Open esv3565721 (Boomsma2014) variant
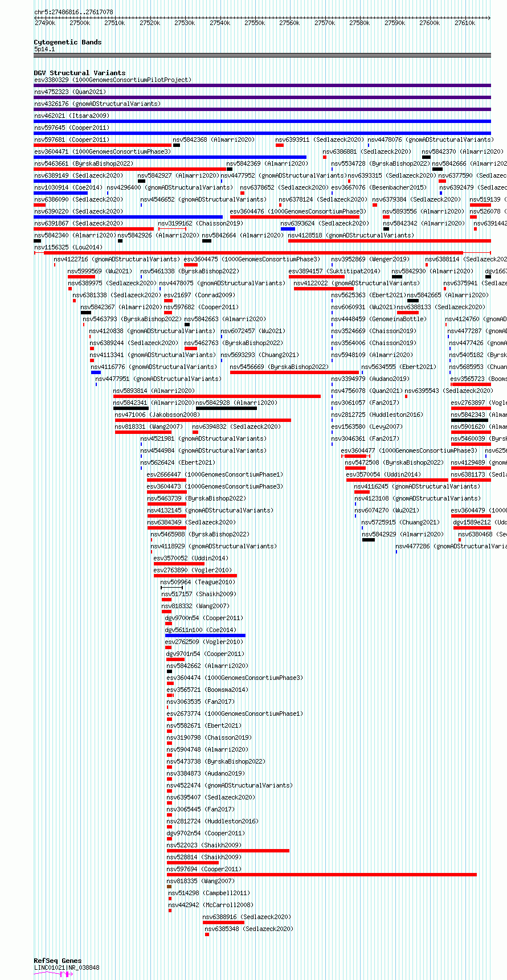This screenshot has height=980, width=507. tap(208, 690)
